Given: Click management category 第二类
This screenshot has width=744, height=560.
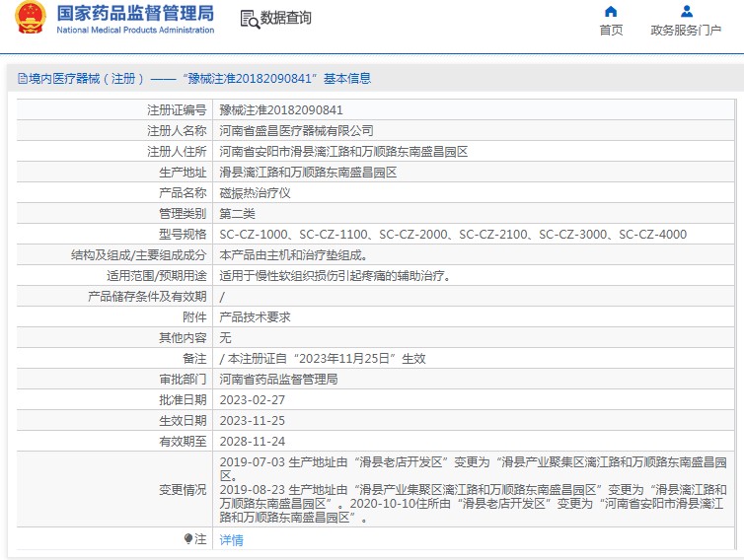Looking at the screenshot, I should point(237,214).
